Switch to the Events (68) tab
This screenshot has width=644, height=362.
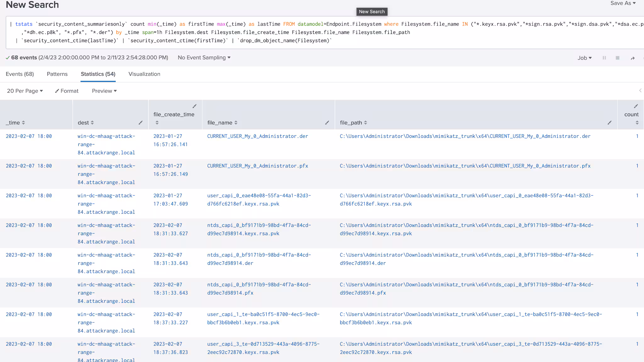(x=20, y=74)
